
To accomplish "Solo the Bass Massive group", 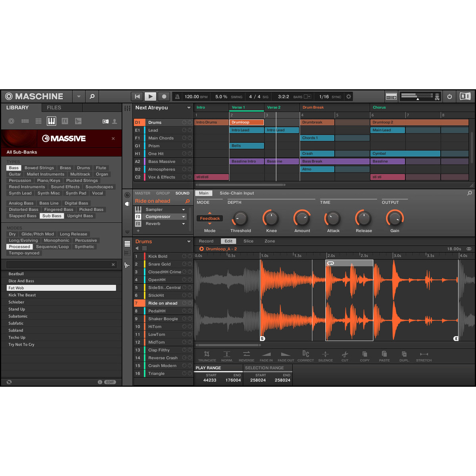I will pyautogui.click(x=190, y=161).
